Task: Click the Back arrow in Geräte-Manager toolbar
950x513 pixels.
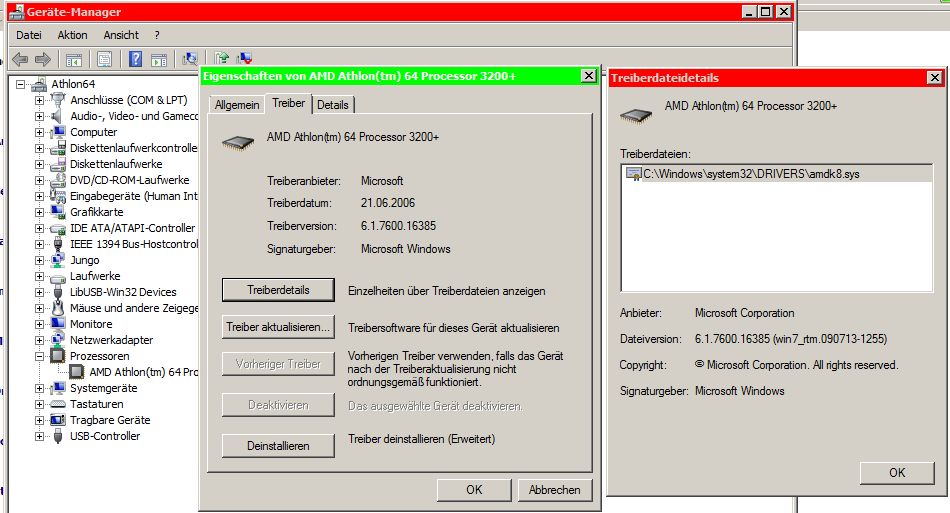Action: [x=20, y=59]
